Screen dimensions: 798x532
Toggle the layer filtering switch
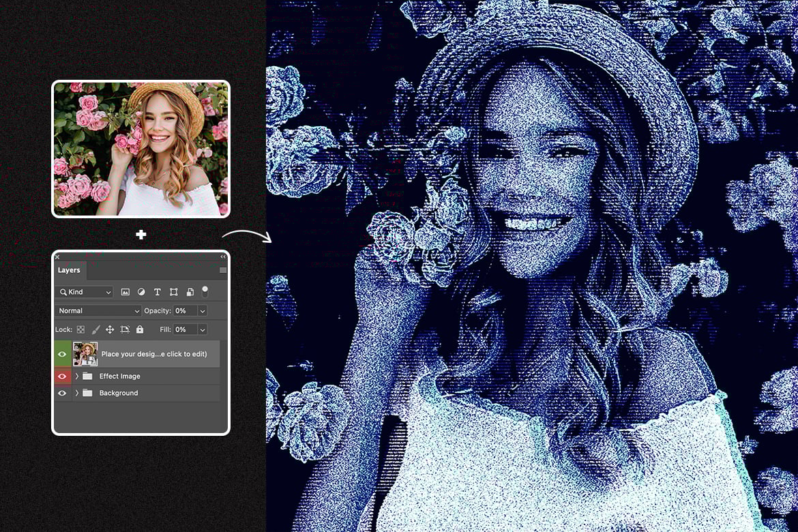(205, 292)
